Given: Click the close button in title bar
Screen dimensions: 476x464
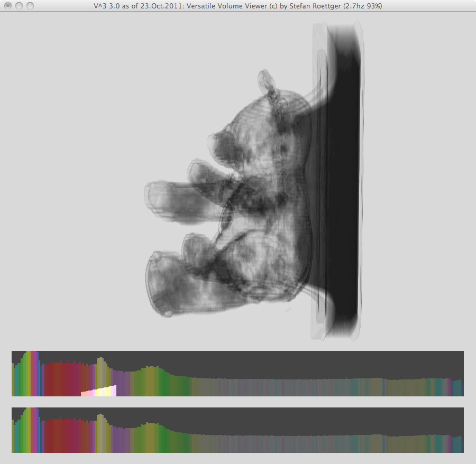Looking at the screenshot, I should [8, 6].
